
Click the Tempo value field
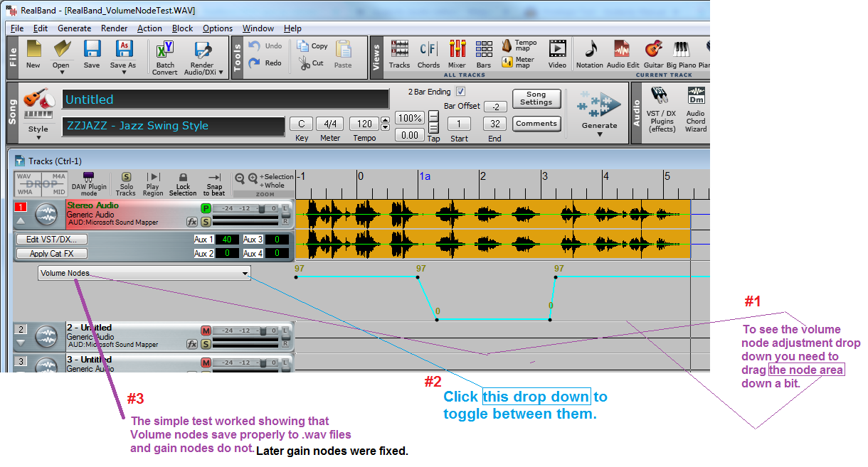point(366,123)
